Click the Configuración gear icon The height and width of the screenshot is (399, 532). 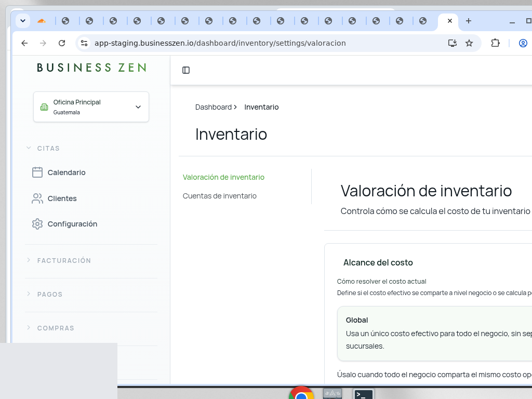(x=37, y=224)
